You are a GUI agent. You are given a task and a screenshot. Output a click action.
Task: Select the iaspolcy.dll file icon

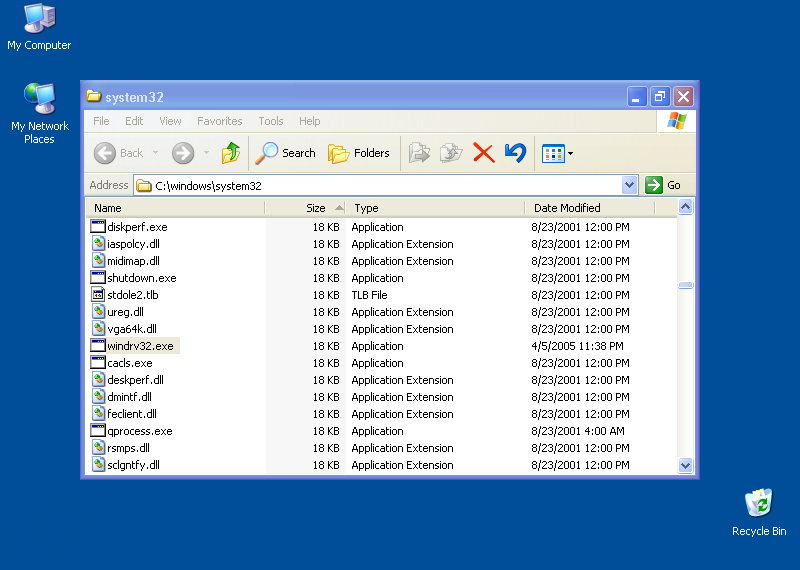tap(98, 243)
